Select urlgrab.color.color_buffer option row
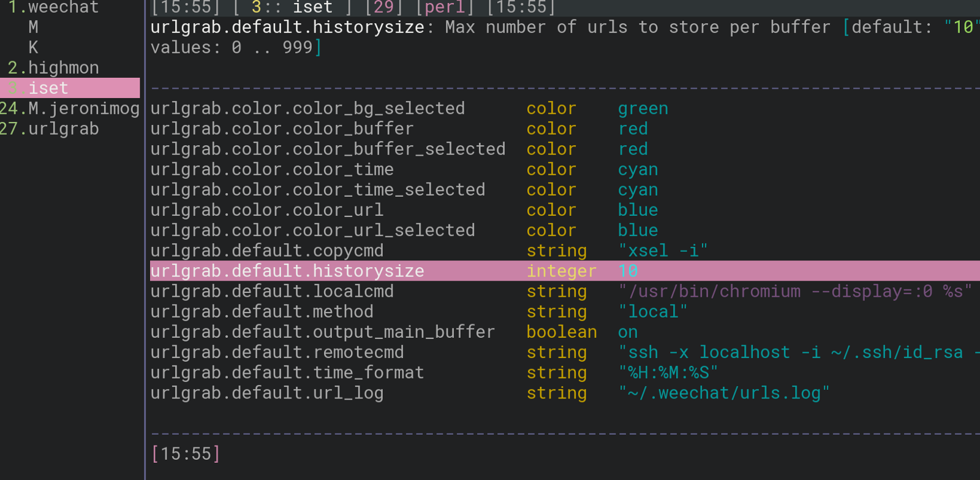 [x=282, y=129]
